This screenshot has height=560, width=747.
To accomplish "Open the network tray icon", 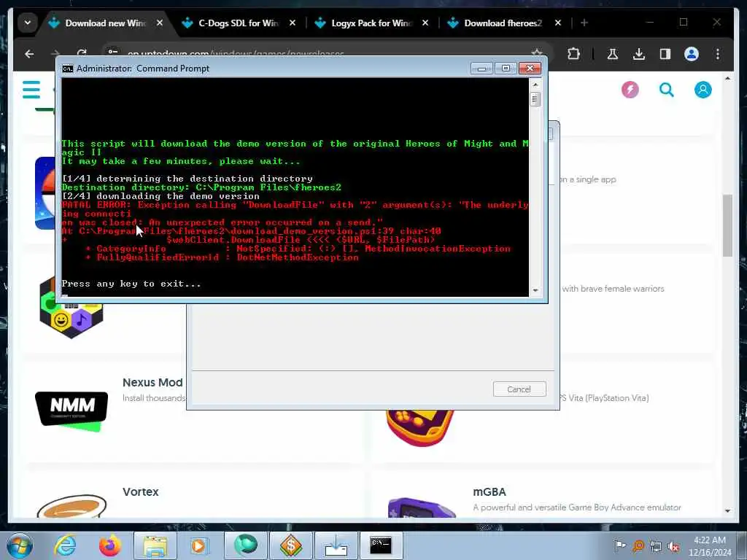I will point(656,546).
